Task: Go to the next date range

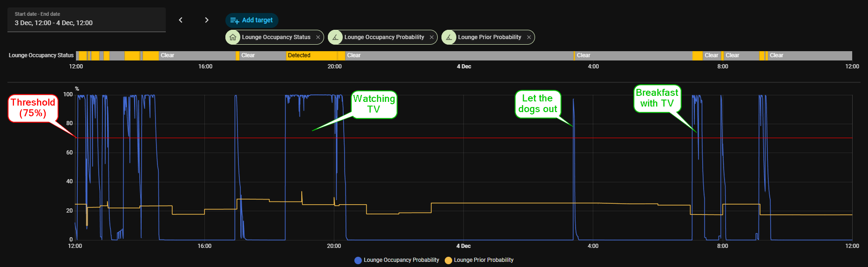Action: point(207,20)
